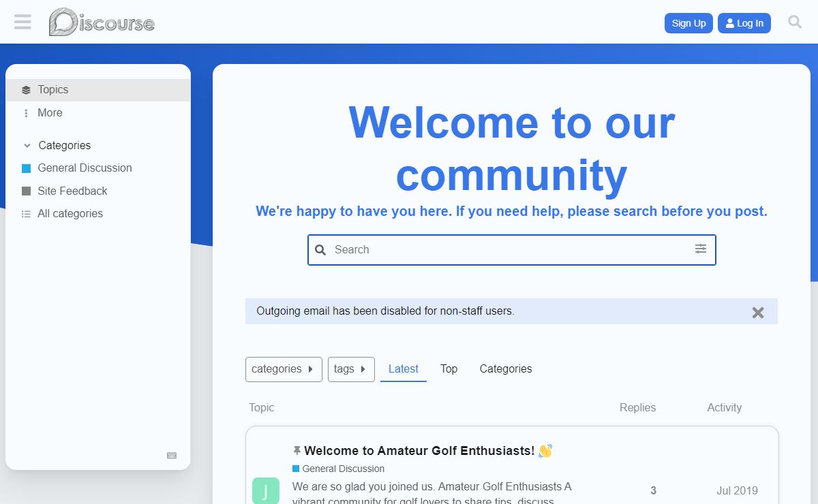
Task: Dismiss the outgoing email notice
Action: pyautogui.click(x=758, y=312)
